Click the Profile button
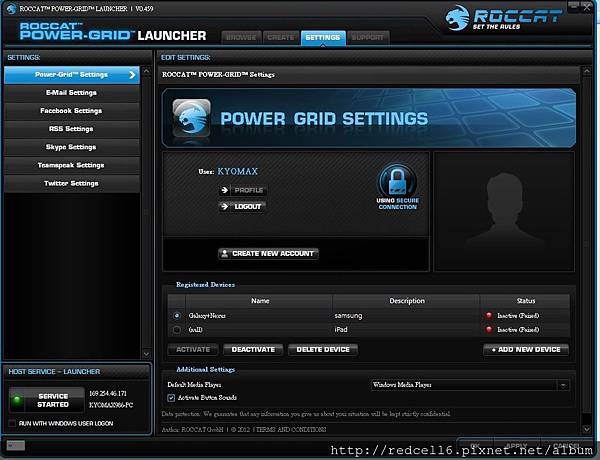This screenshot has width=600, height=460. [243, 190]
